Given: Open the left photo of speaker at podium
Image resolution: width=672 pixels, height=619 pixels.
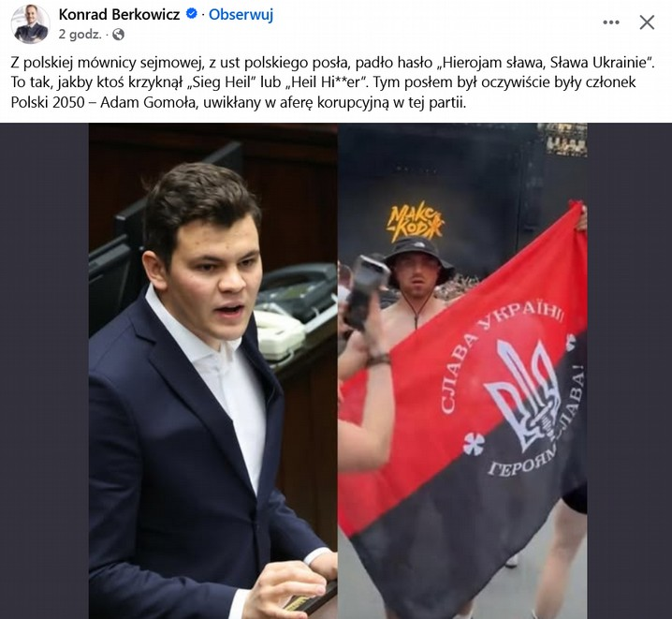Looking at the screenshot, I should 213,371.
